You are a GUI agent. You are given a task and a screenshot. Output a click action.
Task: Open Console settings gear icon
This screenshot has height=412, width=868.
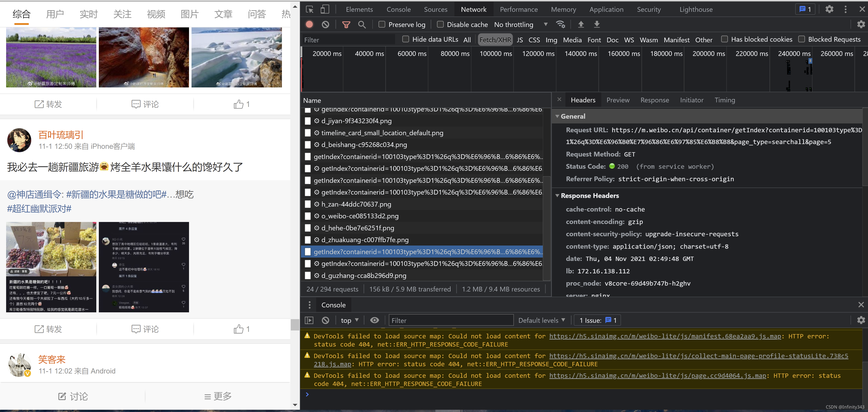[x=861, y=320]
